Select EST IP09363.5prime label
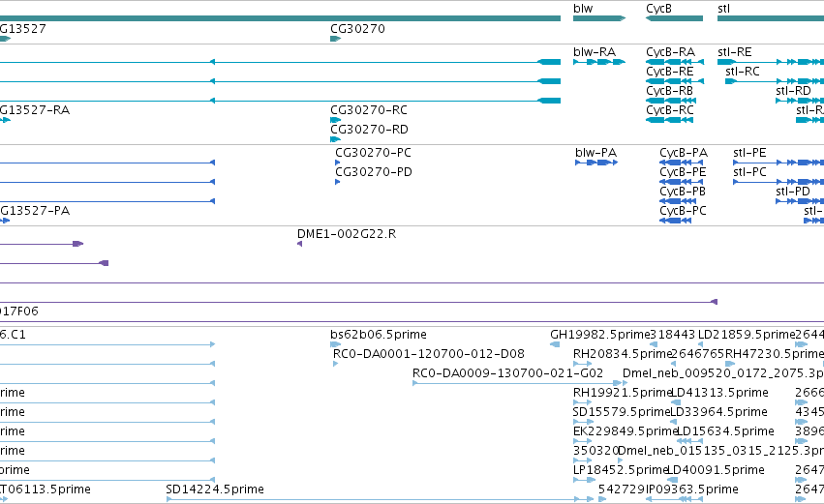824x504 pixels. 692,489
